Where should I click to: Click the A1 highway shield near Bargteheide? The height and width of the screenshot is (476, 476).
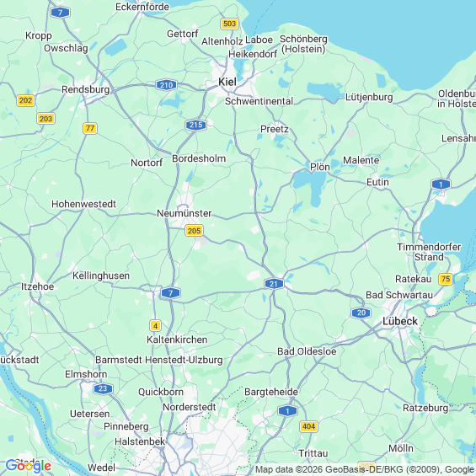pyautogui.click(x=287, y=411)
